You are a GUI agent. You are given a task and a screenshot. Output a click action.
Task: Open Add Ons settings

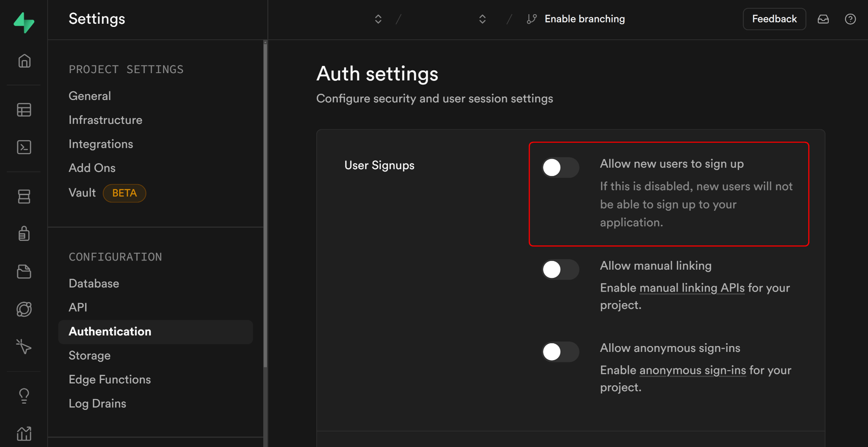[92, 168]
